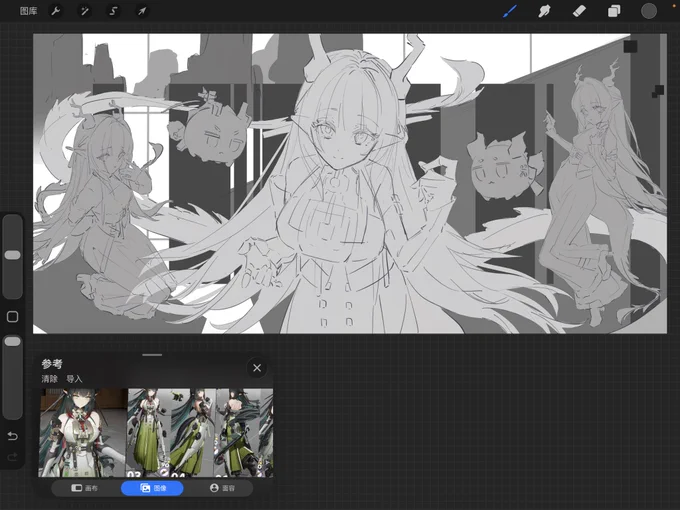Open the Adjustments magic wand menu

pos(85,11)
